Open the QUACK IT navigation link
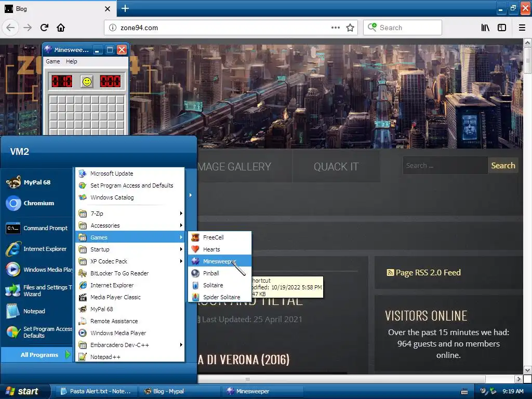The width and height of the screenshot is (532, 399). 336,167
